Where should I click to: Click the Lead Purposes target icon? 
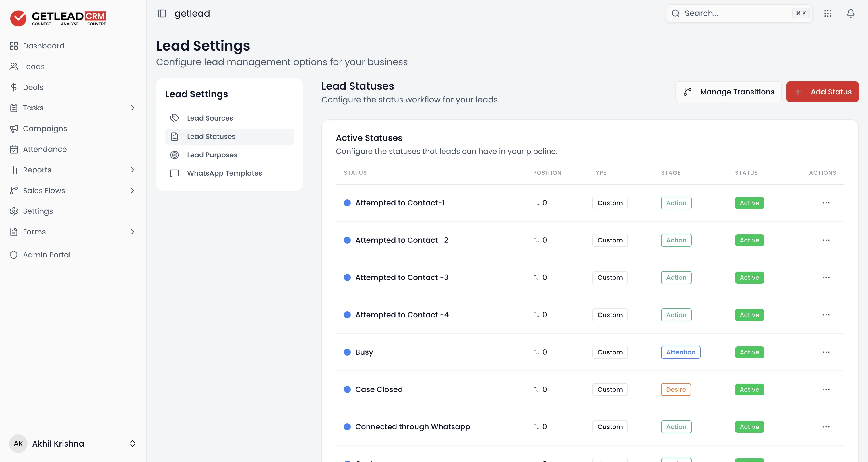coord(175,155)
